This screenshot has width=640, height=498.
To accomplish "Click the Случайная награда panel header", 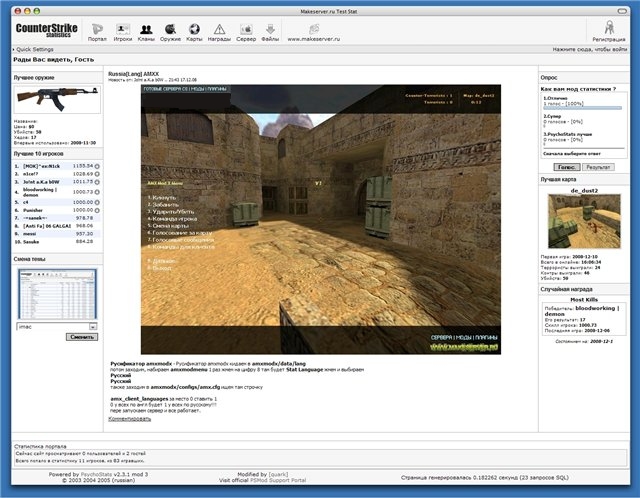I will point(584,289).
